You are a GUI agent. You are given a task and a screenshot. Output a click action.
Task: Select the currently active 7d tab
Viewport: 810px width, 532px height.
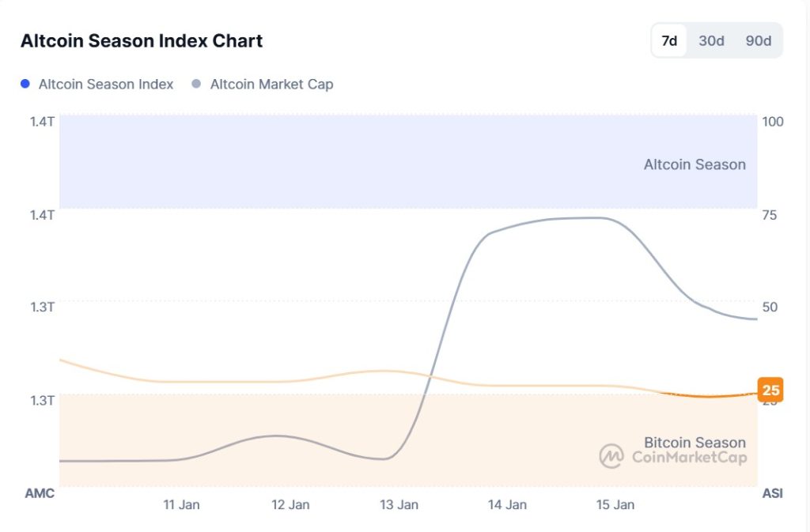click(668, 40)
